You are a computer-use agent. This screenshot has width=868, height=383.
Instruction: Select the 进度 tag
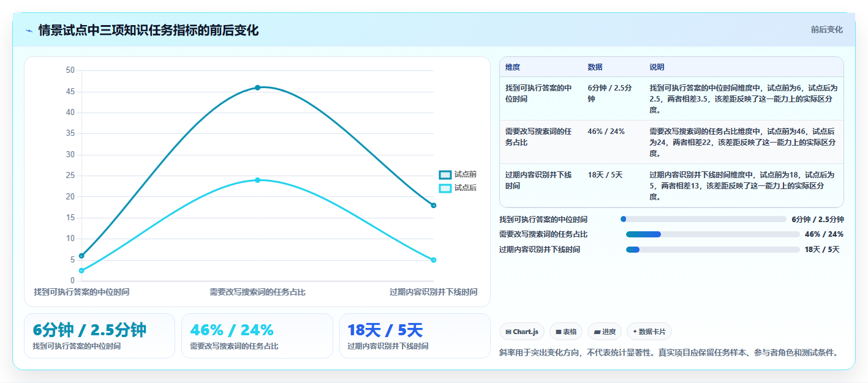605,332
